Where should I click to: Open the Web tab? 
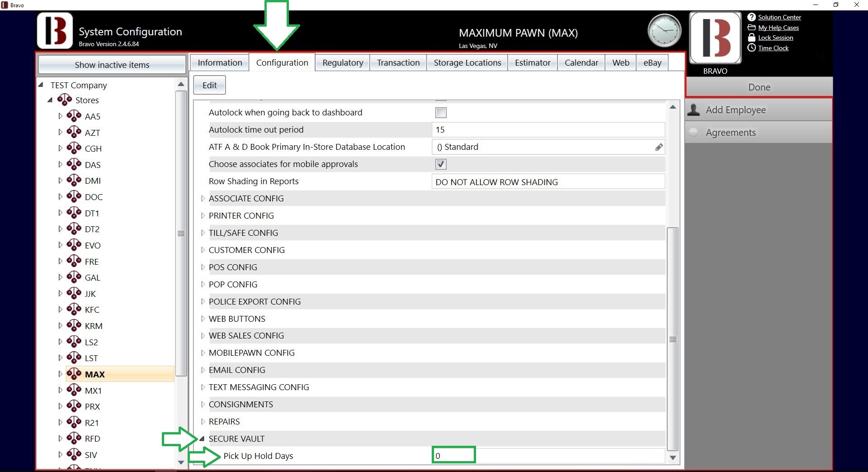621,62
